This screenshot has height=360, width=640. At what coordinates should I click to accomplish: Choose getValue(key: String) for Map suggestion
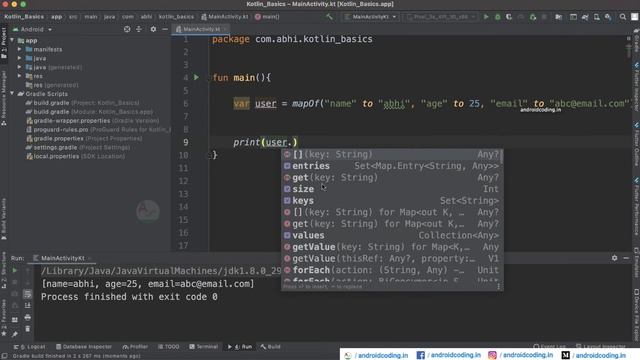coord(392,247)
